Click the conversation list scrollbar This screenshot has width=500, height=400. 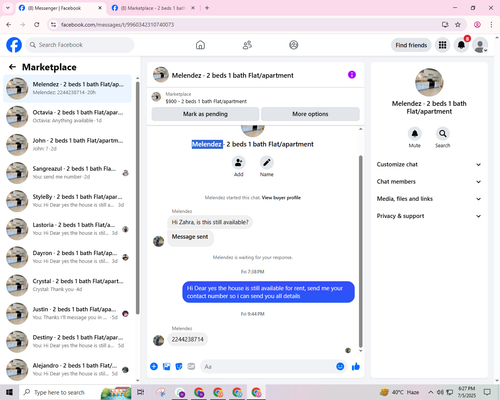click(137, 198)
